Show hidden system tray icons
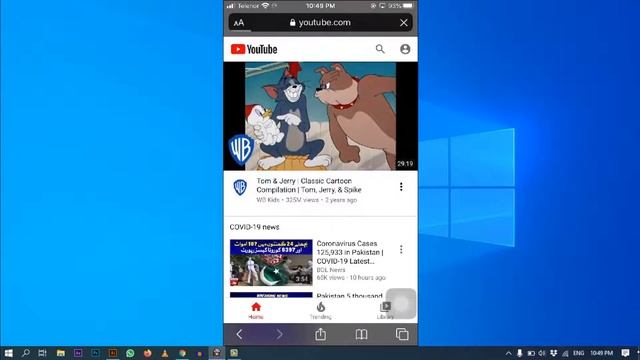Screen dimensions: 640x360 (508, 353)
